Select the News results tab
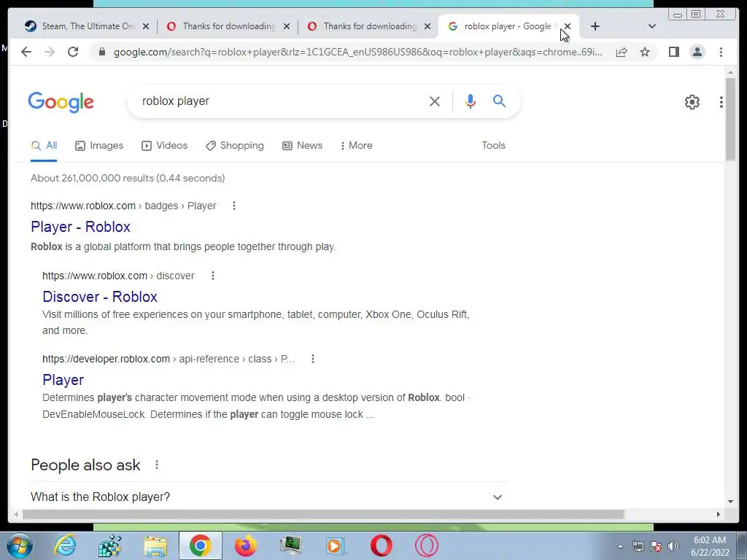Image resolution: width=747 pixels, height=560 pixels. click(303, 146)
